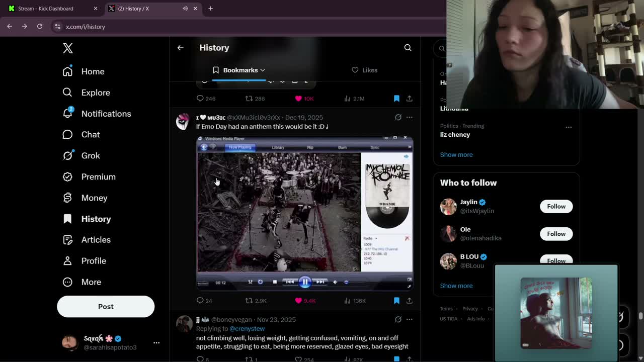Image resolution: width=644 pixels, height=362 pixels.
Task: Switch to the Kick Dashboard browser tab
Action: tap(52, 9)
